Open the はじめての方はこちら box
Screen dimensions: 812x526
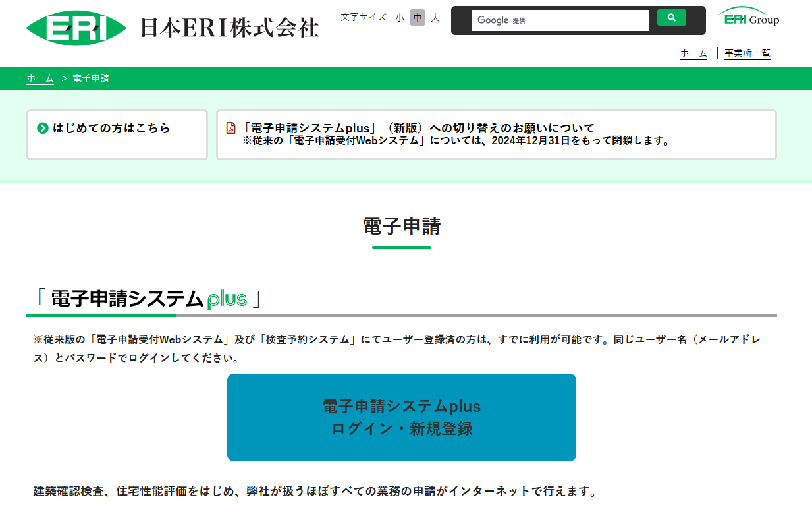click(117, 134)
